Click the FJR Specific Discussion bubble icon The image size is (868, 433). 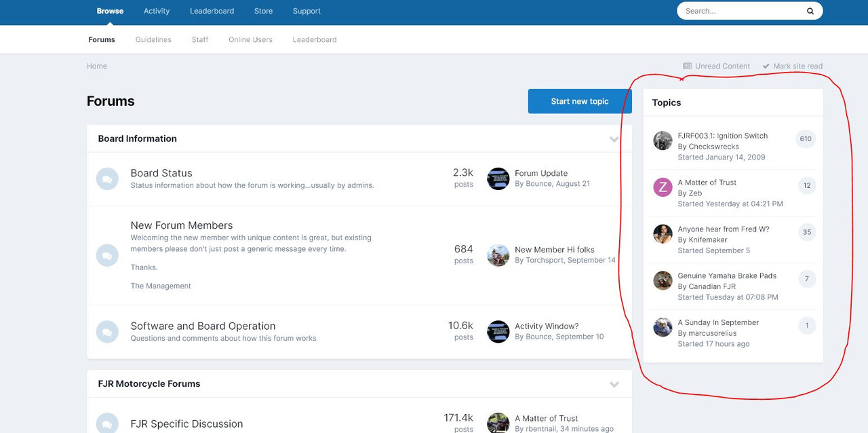pos(107,423)
